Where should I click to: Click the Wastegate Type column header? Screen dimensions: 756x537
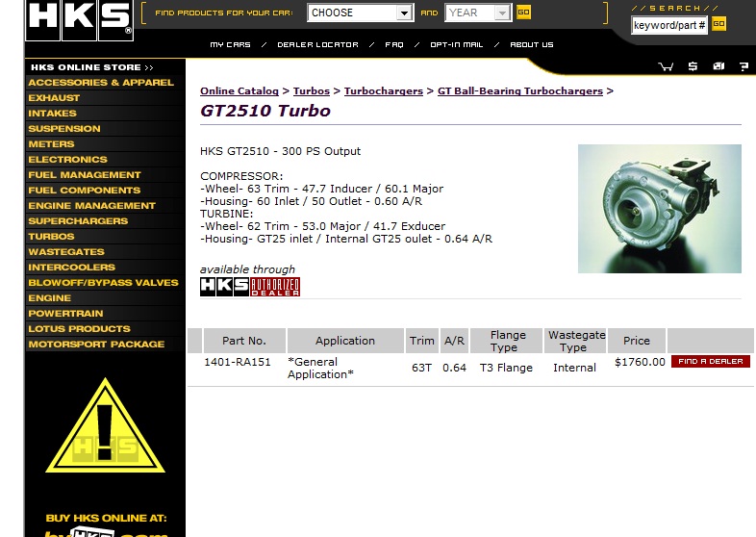point(576,341)
